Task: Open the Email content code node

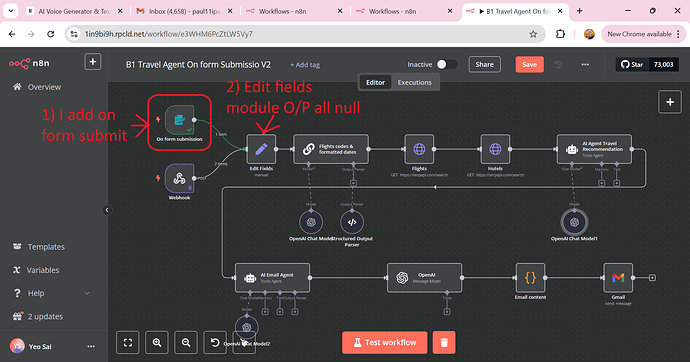Action: point(530,278)
